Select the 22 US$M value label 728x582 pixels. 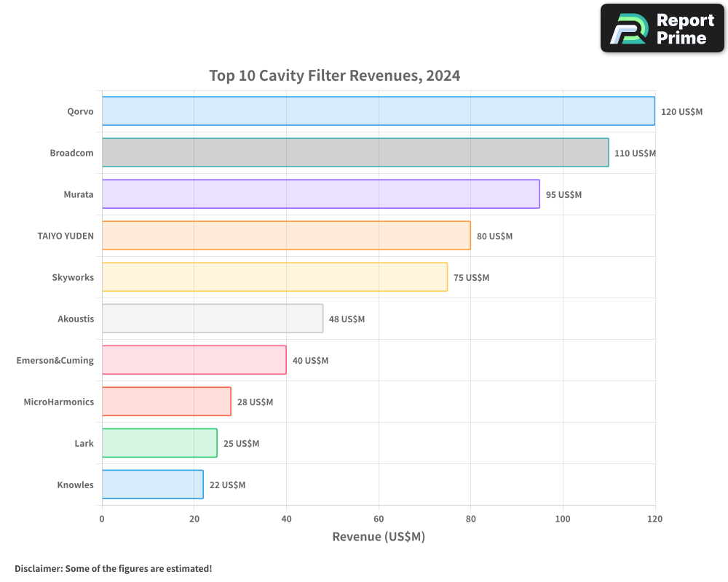pyautogui.click(x=226, y=485)
